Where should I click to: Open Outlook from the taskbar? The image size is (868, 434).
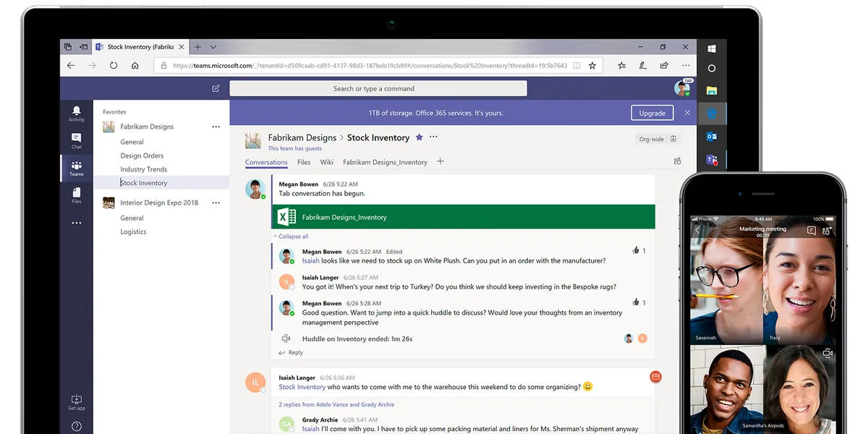712,136
